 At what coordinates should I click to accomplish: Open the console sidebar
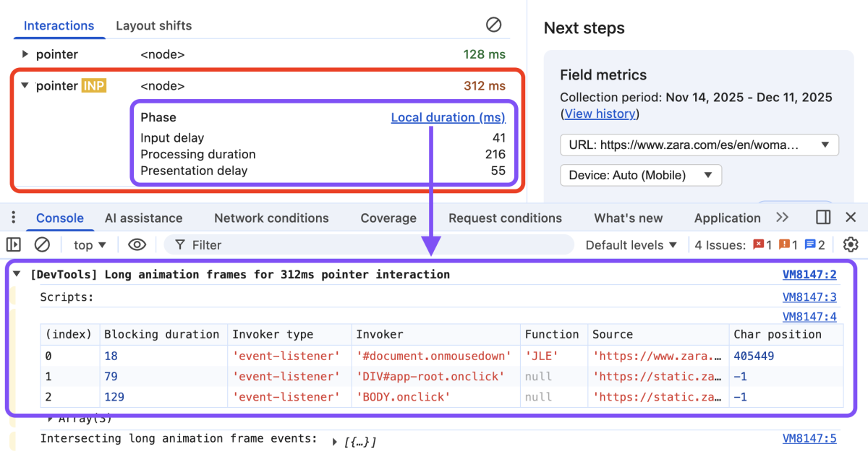click(13, 244)
